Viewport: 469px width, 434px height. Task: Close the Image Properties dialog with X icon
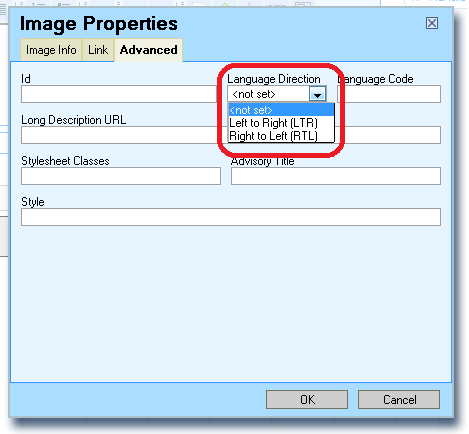432,23
